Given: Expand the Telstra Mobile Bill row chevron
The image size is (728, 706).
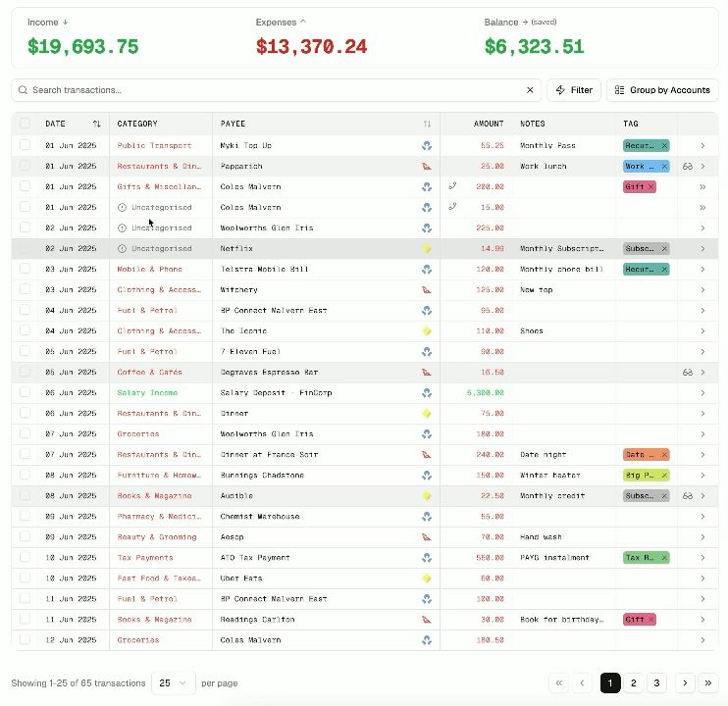Looking at the screenshot, I should pyautogui.click(x=702, y=270).
